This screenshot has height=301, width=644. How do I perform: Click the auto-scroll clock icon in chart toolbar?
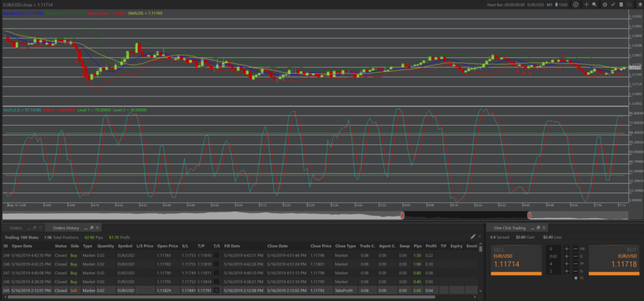576,4
